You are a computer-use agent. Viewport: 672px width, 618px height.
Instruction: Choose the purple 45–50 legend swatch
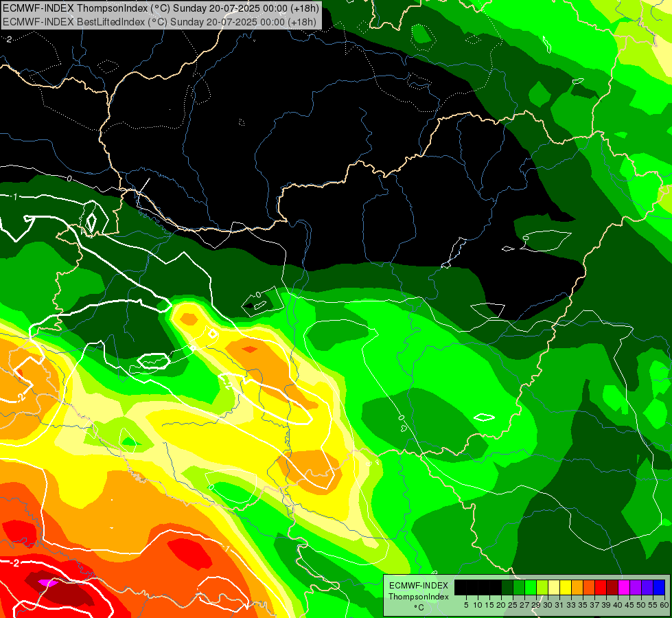pyautogui.click(x=636, y=588)
